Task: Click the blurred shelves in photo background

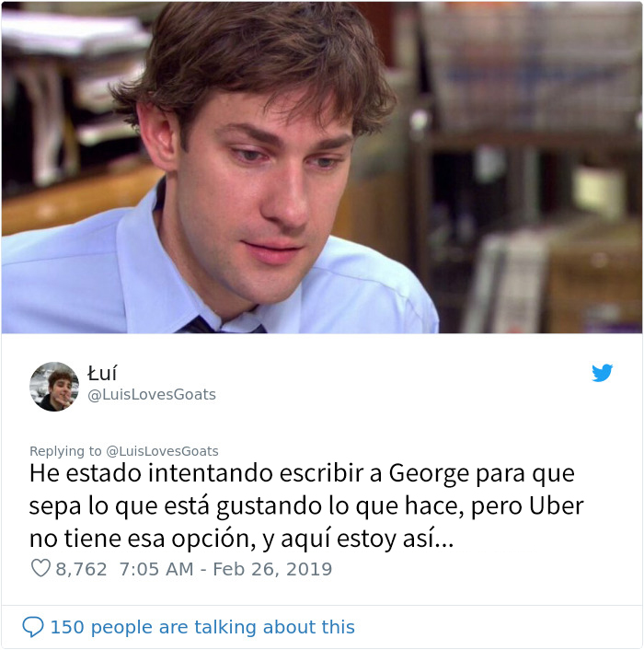Action: coord(530,166)
